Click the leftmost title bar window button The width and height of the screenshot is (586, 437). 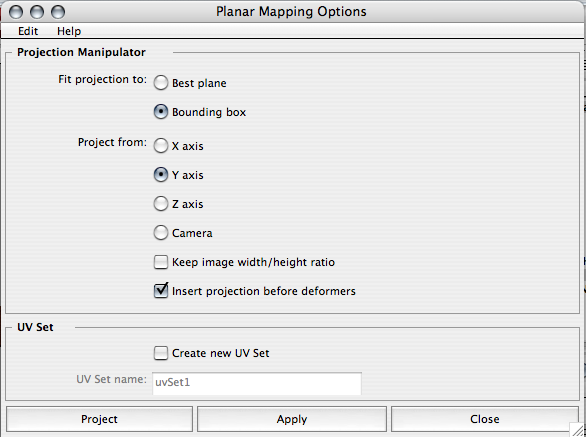click(x=16, y=12)
